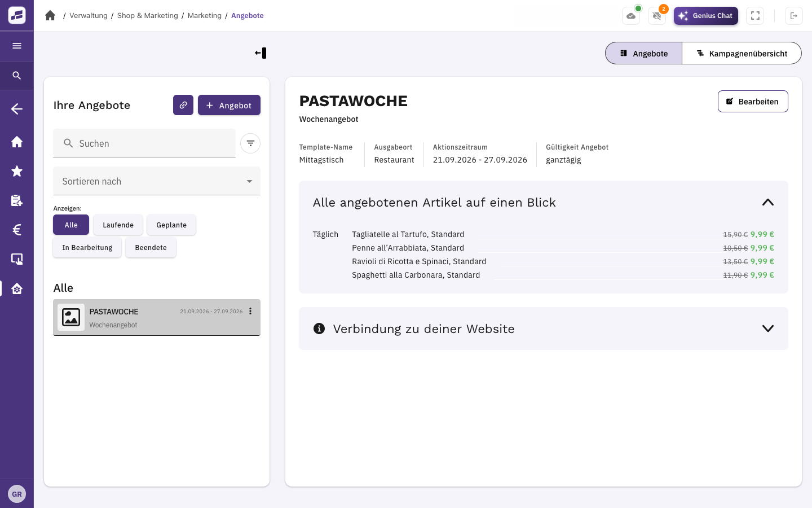This screenshot has height=508, width=812.
Task: Open notifications icon with badge 2
Action: (x=657, y=16)
